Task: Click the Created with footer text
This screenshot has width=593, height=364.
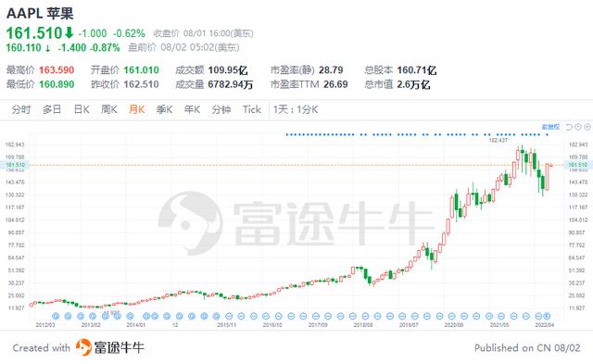Action: (x=42, y=347)
